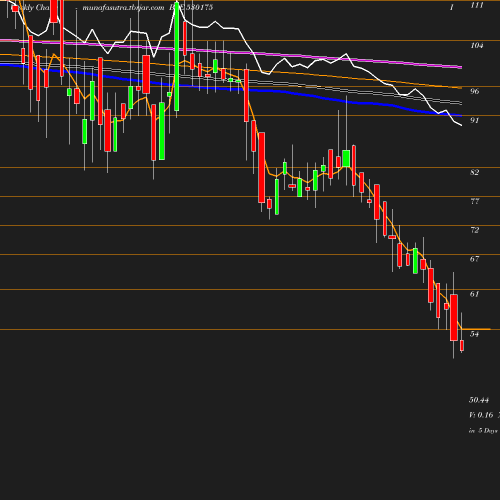Click the 91 price axis label

coord(475,120)
